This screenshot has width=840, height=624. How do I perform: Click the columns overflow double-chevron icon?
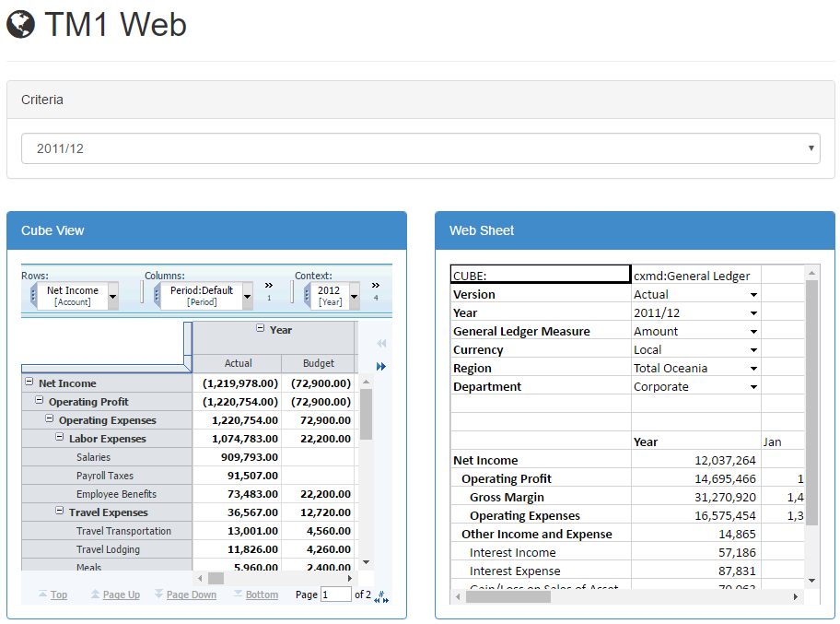[x=269, y=285]
